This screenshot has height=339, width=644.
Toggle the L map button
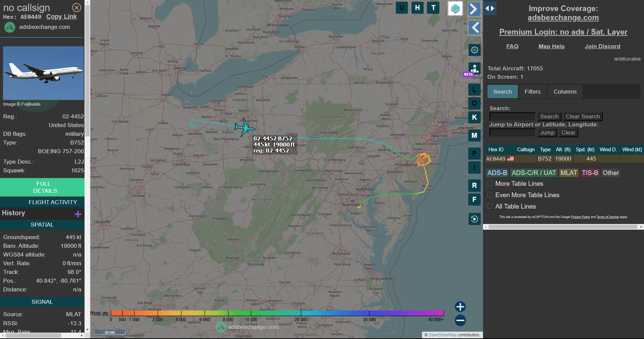474,90
